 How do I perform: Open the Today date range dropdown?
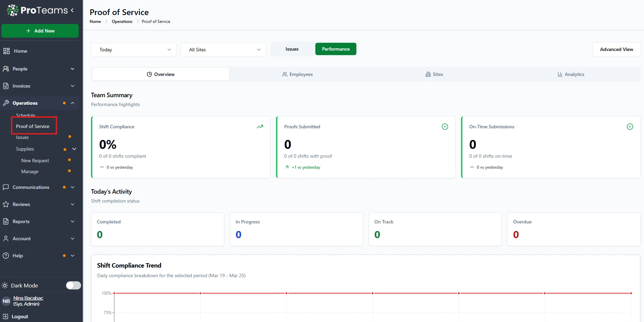pos(133,50)
